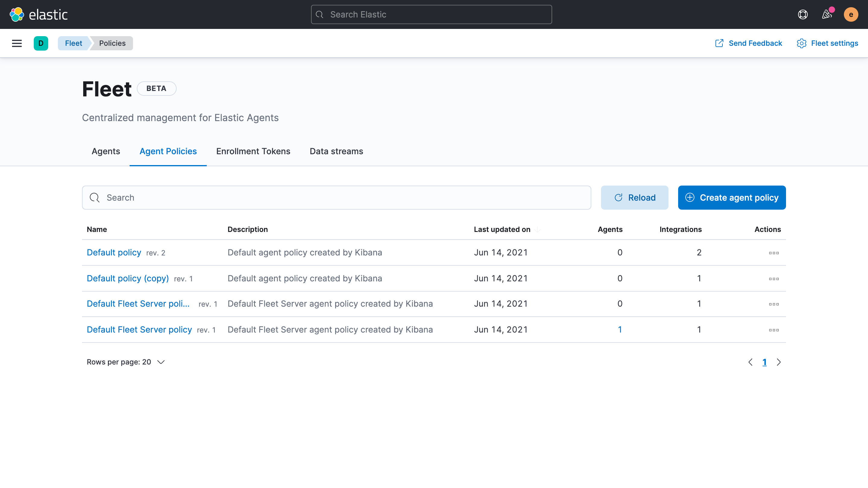Go to next page of policies
Screen dimensions: 868x488
click(x=779, y=362)
